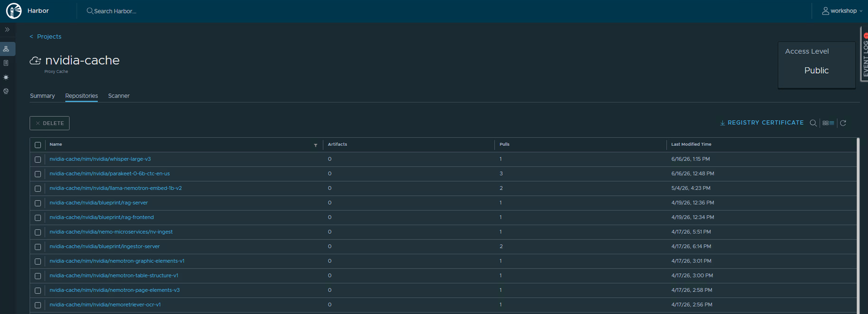Image resolution: width=868 pixels, height=314 pixels.
Task: Open the nemo-microservices/nv-ingest repository link
Action: point(111,232)
